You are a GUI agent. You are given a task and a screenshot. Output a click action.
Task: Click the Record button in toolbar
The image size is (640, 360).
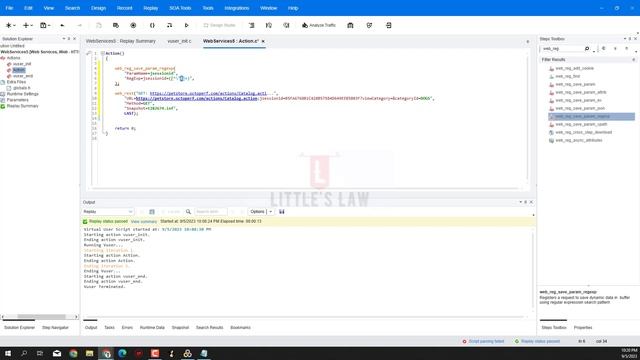(x=133, y=25)
